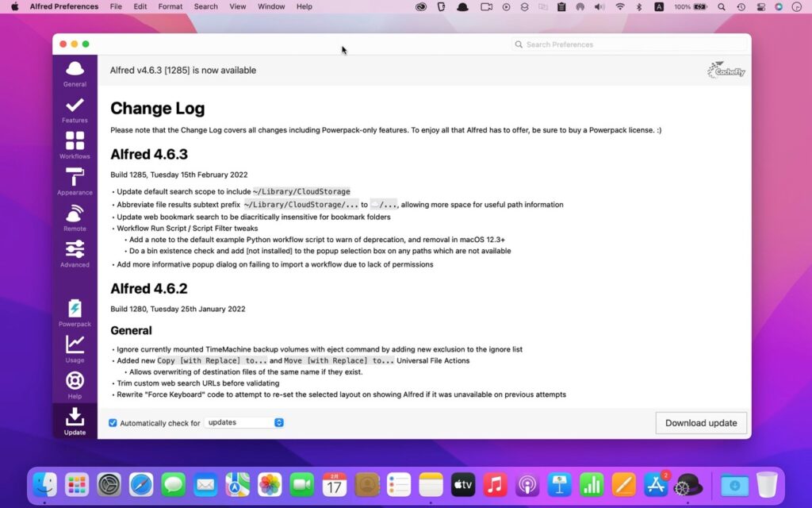Open the General preferences pane

click(75, 74)
